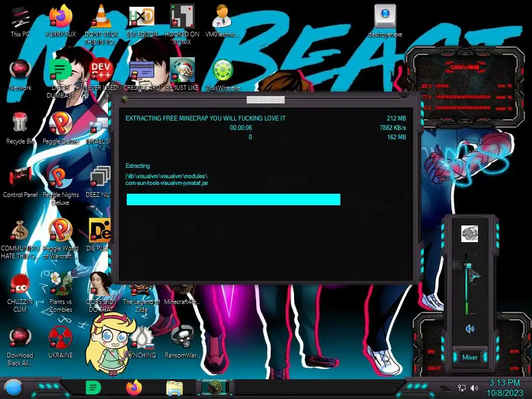Click the network tray icon

coord(462,388)
